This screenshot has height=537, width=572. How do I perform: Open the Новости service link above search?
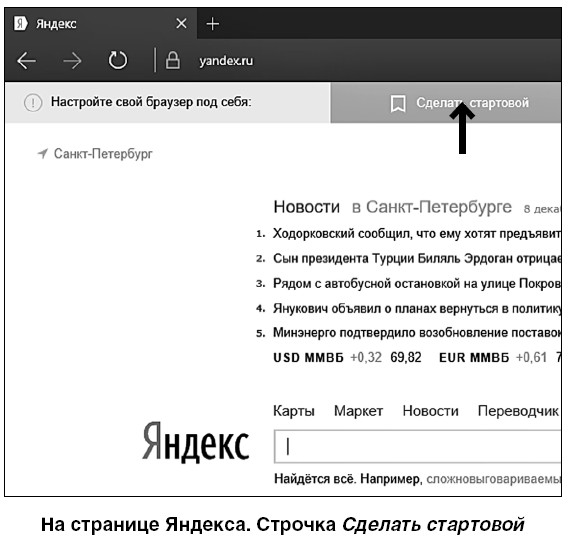(430, 411)
